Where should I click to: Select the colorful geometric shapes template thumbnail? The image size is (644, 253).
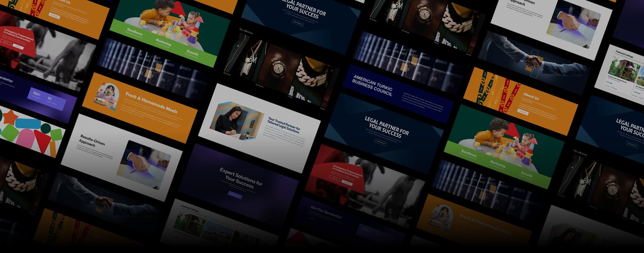(x=30, y=132)
